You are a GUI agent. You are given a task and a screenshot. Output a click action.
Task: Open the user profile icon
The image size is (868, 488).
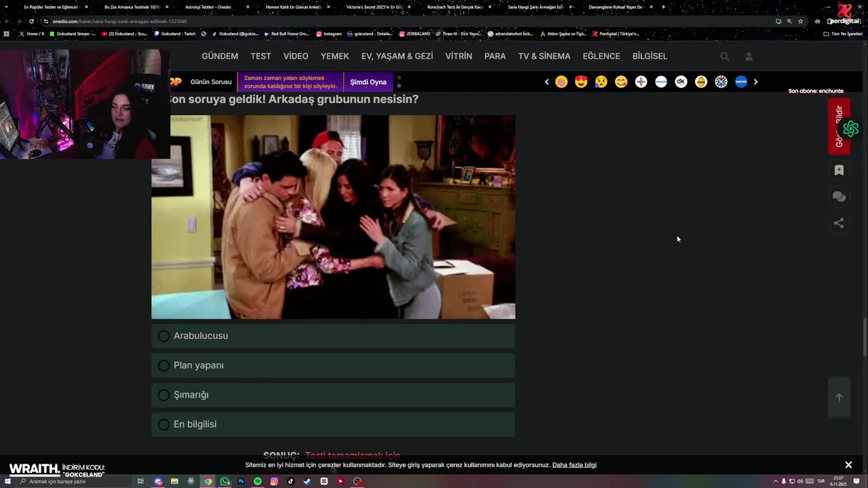(749, 57)
